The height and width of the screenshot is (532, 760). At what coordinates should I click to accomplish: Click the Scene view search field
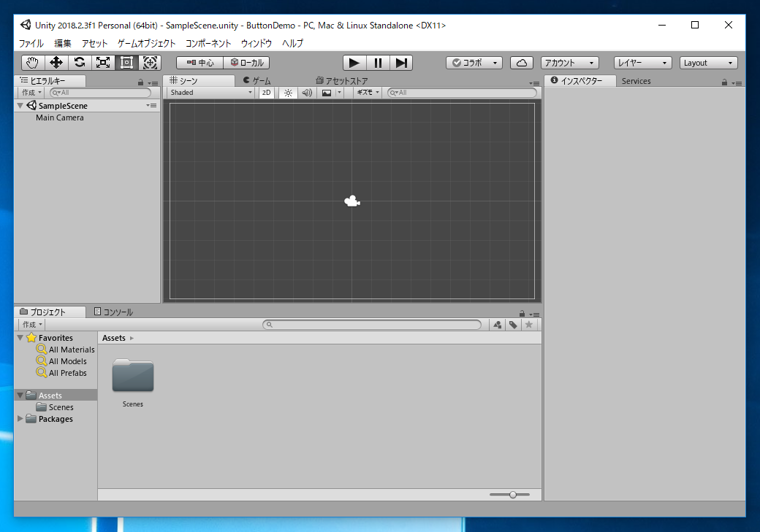pyautogui.click(x=462, y=93)
